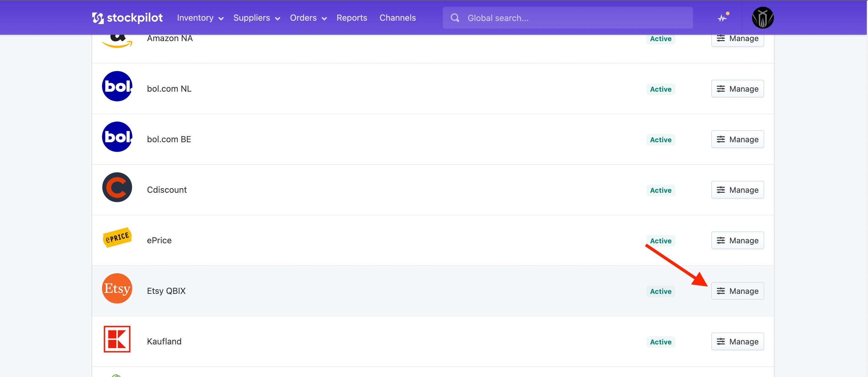Go to the Channels page
This screenshot has width=868, height=377.
pos(397,18)
